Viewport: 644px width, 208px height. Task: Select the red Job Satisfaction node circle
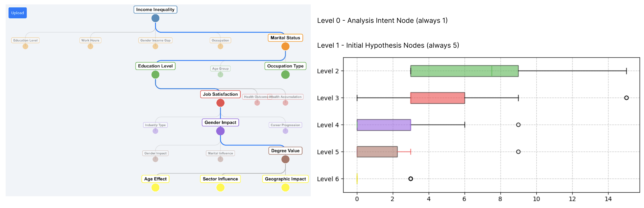(x=220, y=103)
